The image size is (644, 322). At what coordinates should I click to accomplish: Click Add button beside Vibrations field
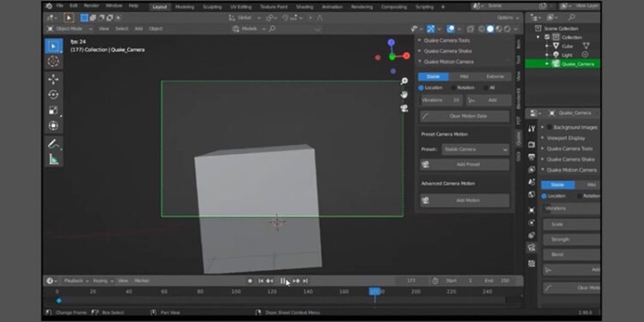click(489, 100)
